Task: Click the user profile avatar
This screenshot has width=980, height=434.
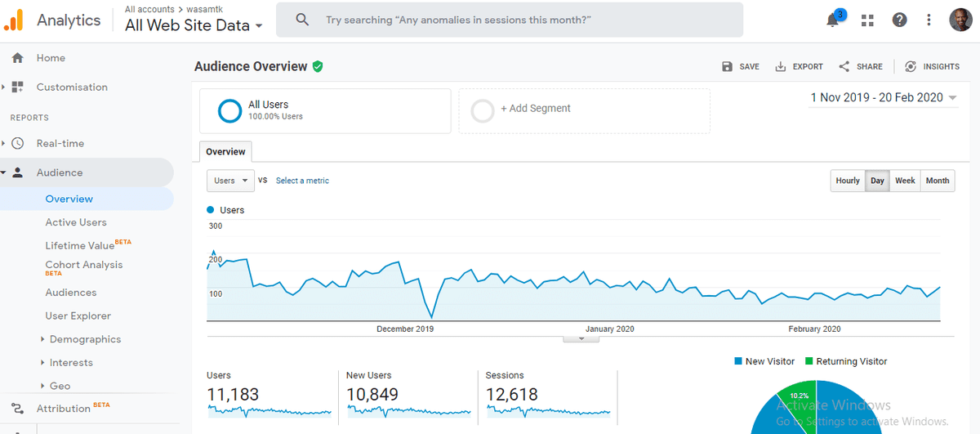Action: tap(960, 20)
